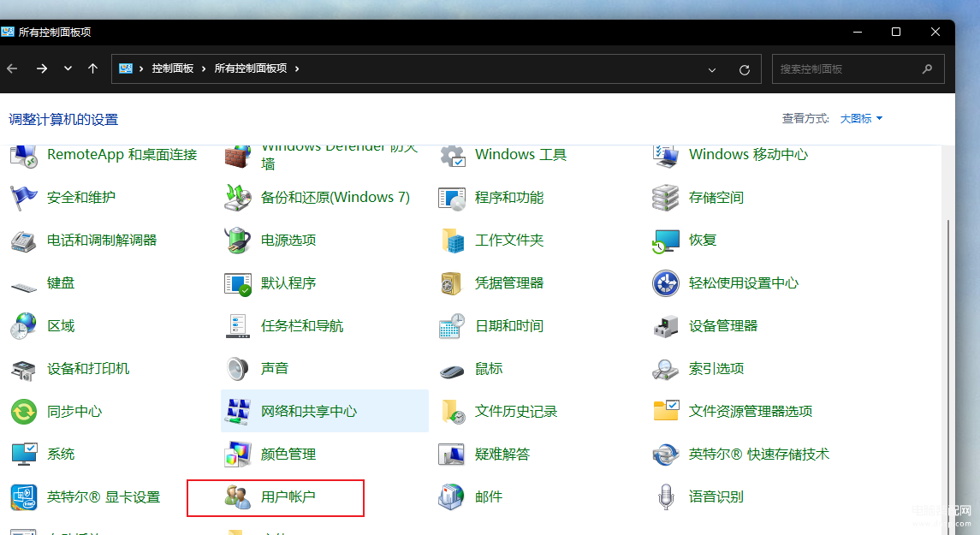The image size is (980, 535).
Task: Open the 电源选项 icon
Action: 237,240
